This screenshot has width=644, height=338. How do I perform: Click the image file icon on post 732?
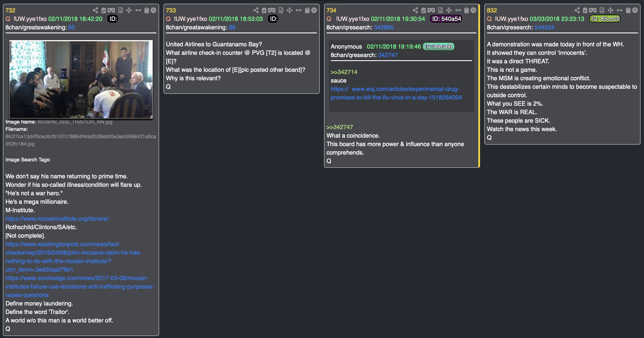pos(120,10)
